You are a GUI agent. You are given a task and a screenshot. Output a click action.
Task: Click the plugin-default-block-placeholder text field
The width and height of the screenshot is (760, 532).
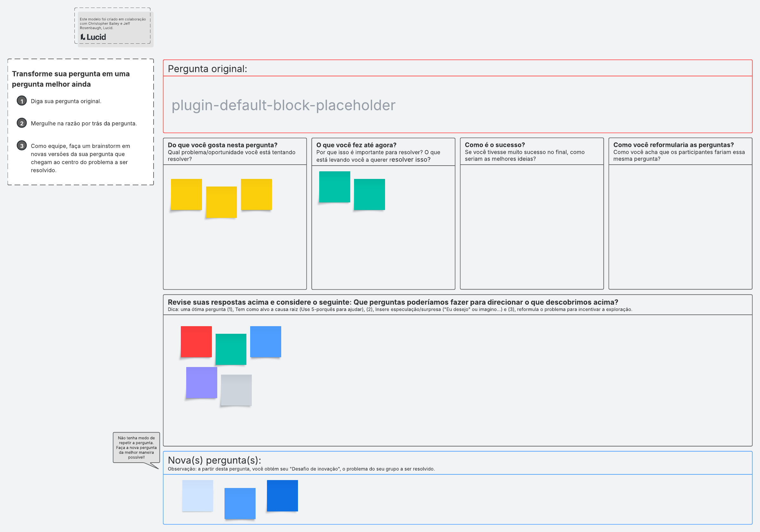(x=283, y=105)
